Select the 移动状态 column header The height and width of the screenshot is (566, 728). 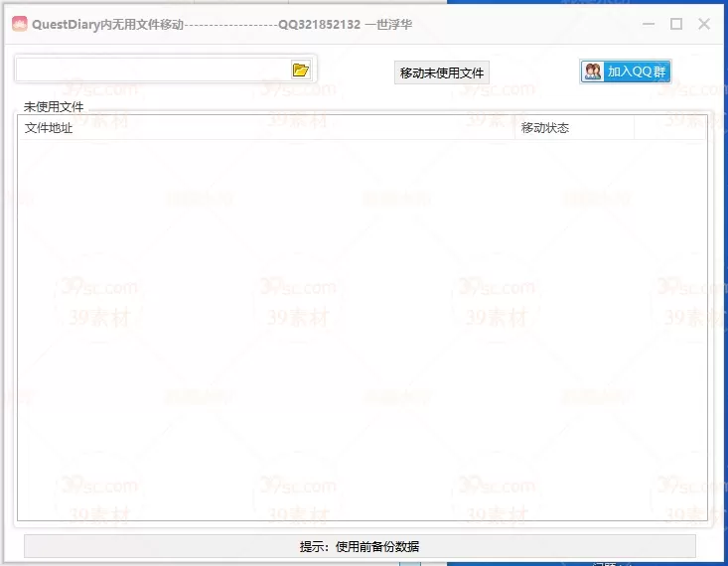(x=574, y=128)
